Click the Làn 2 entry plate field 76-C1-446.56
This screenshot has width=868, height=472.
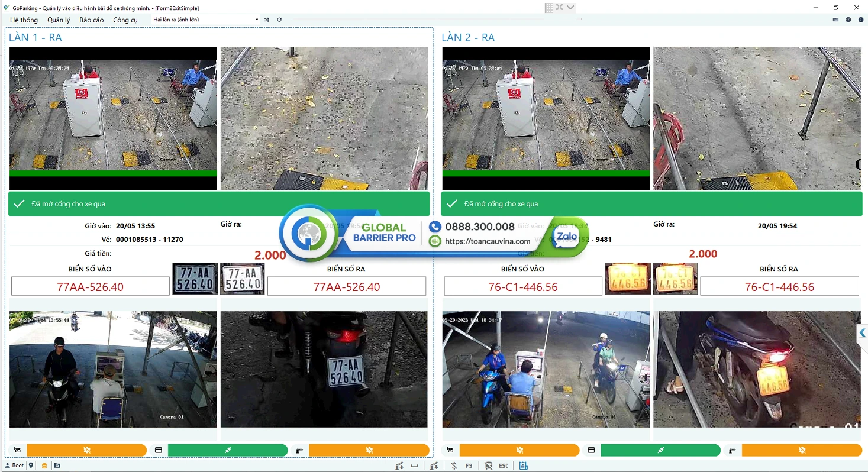[523, 287]
